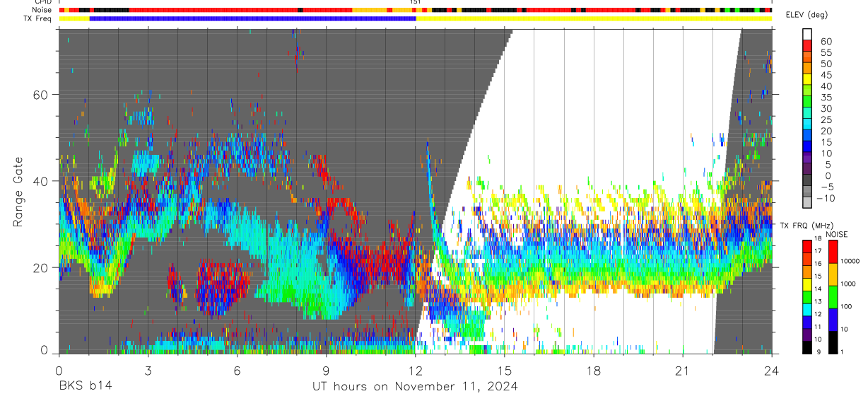Click the x-axis hour tick label '12'
The height and width of the screenshot is (401, 868).
coord(416,371)
